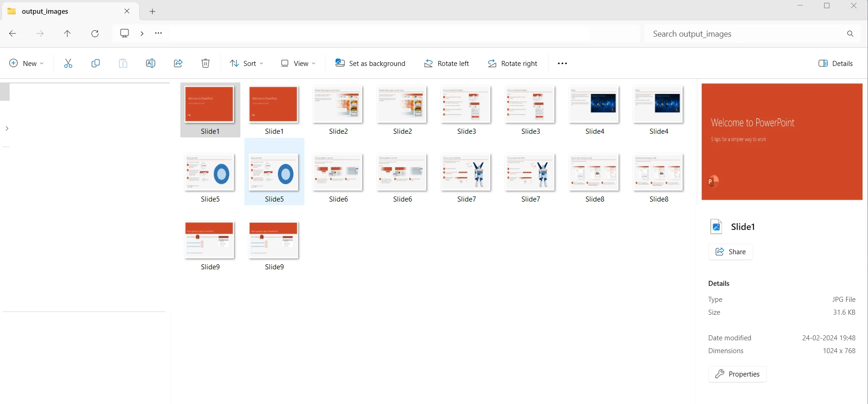868x404 pixels.
Task: Click the Share arrow icon in toolbar
Action: [178, 63]
